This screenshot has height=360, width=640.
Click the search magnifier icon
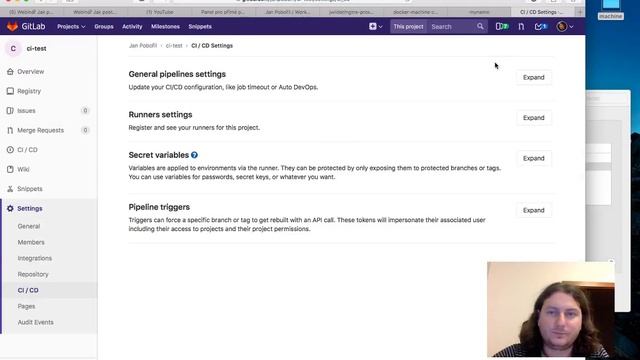pyautogui.click(x=480, y=27)
